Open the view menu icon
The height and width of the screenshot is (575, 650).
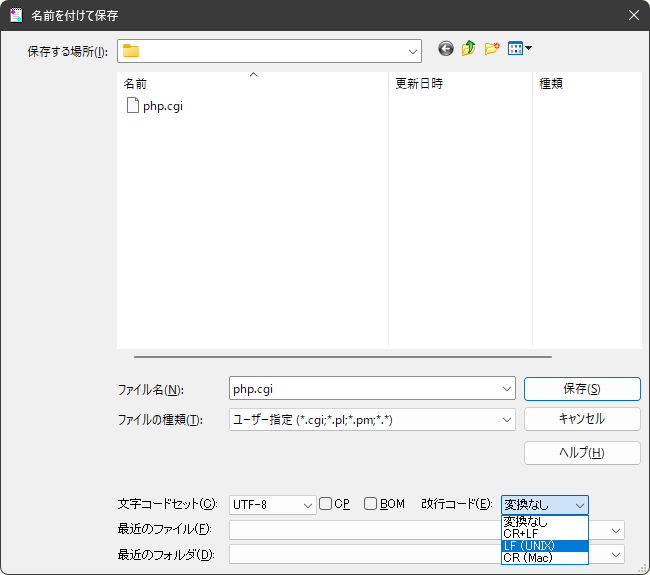(519, 49)
